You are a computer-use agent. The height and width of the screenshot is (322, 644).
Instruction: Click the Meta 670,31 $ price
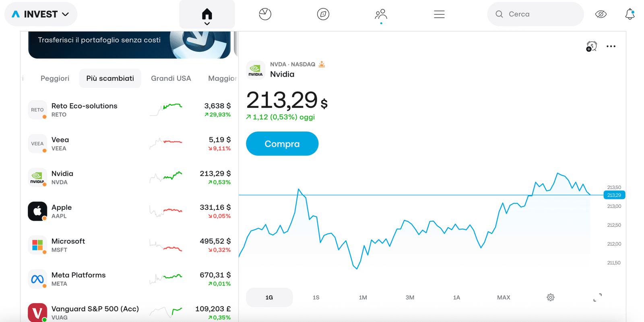pos(215,275)
